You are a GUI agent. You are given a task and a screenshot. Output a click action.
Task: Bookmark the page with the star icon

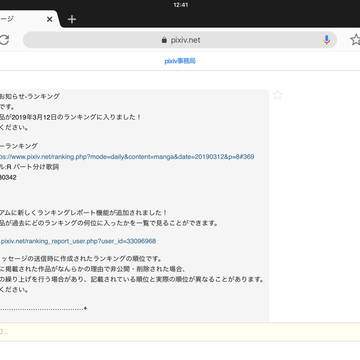click(355, 40)
